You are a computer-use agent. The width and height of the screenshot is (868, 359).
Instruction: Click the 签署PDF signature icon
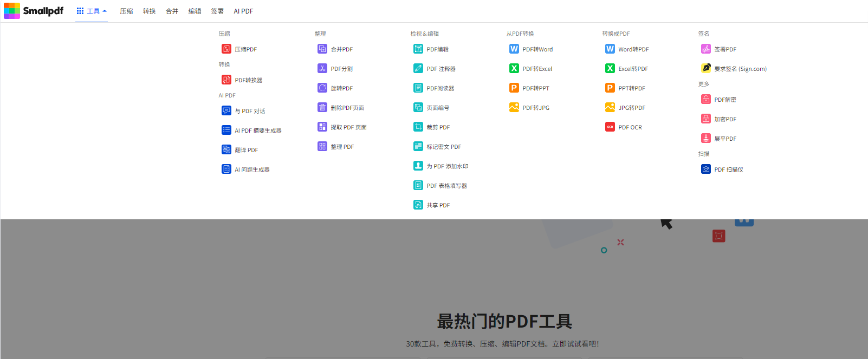(x=706, y=49)
